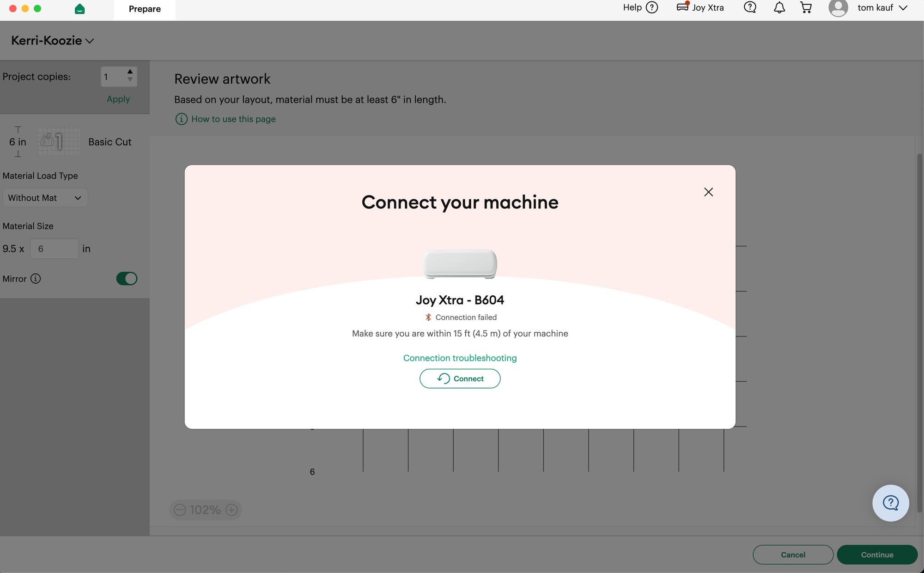924x573 pixels.
Task: Click the info icon beside How to use
Action: point(181,119)
